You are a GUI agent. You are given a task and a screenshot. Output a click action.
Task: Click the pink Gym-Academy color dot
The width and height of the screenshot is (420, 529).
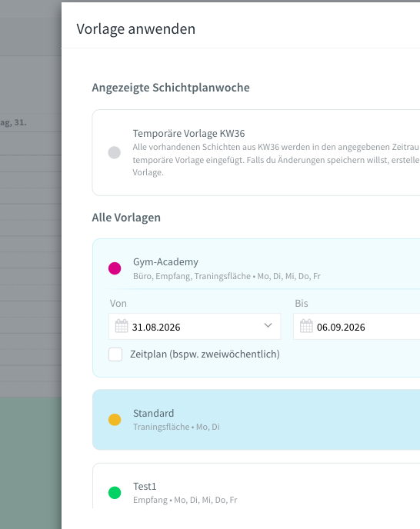[115, 268]
